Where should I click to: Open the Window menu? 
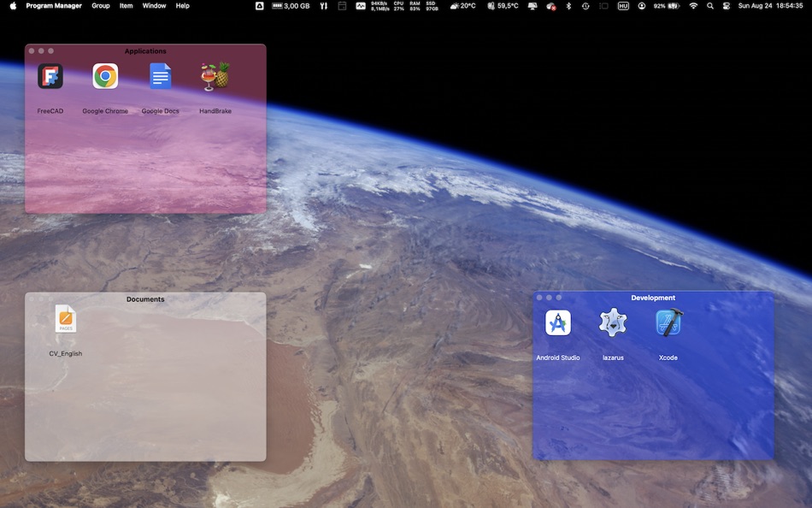(x=155, y=6)
